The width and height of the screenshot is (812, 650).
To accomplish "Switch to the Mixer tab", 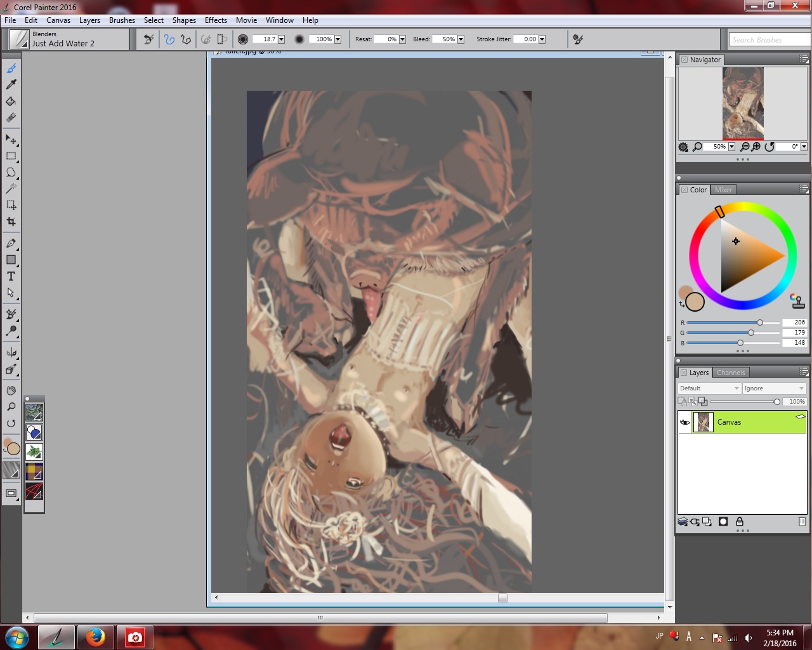I will tap(723, 190).
